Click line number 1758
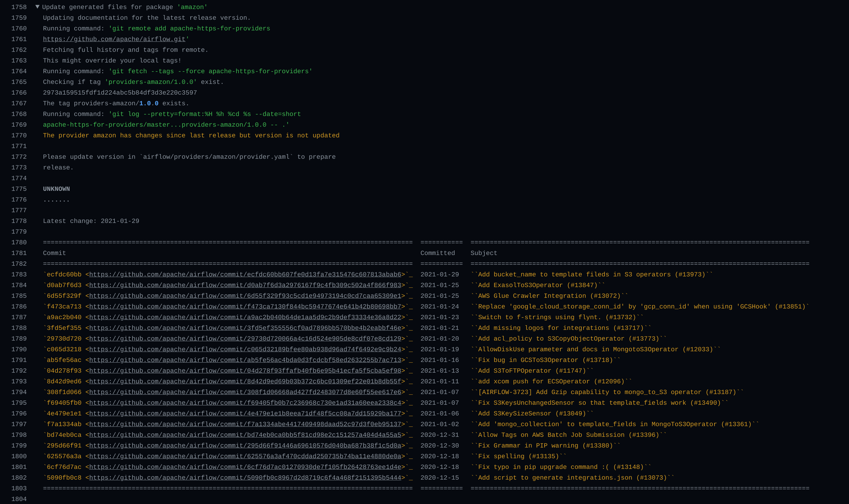Screen dimensions: 849x504 [19, 7]
